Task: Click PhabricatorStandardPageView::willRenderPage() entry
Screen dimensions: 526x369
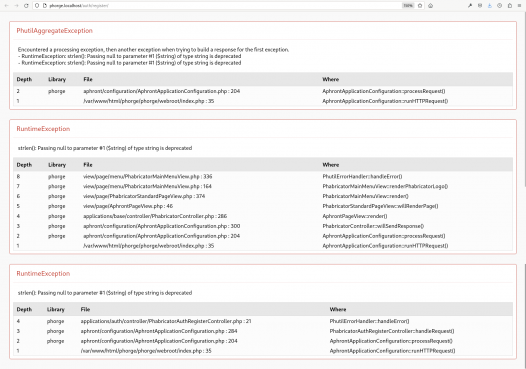Action: point(380,206)
